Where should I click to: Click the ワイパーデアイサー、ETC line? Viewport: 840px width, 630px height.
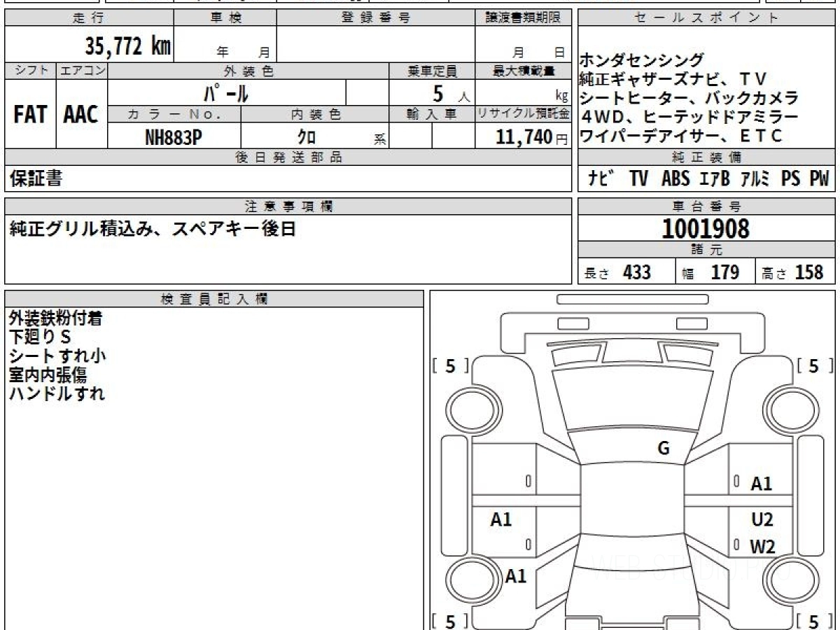(680, 136)
